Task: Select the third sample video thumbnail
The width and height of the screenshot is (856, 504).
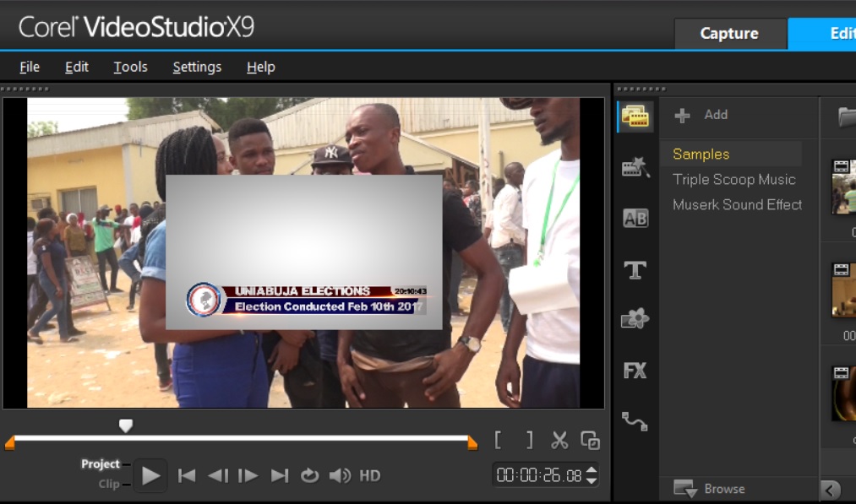Action: (843, 393)
